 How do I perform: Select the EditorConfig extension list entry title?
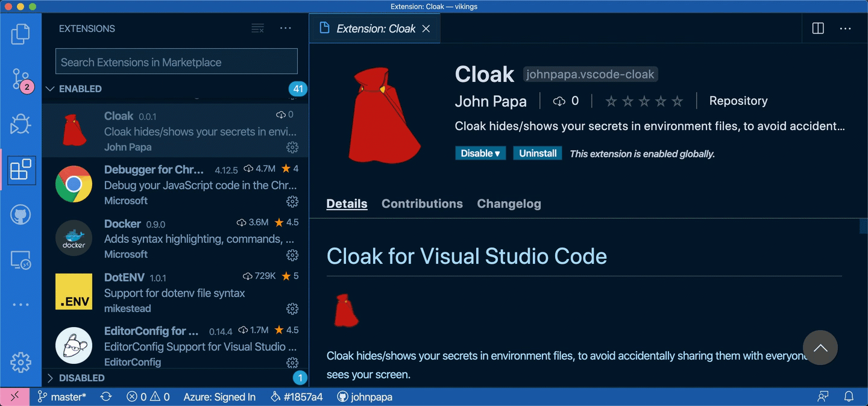point(151,331)
